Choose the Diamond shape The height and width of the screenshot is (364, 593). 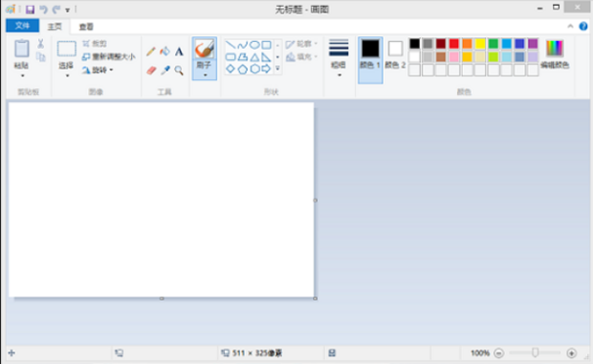pyautogui.click(x=231, y=69)
